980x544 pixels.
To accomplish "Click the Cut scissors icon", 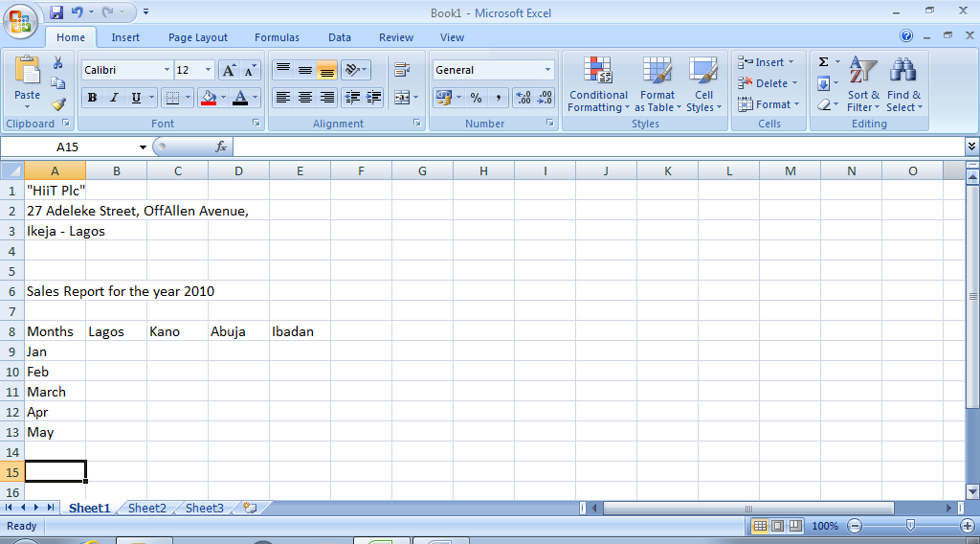I will pyautogui.click(x=58, y=62).
